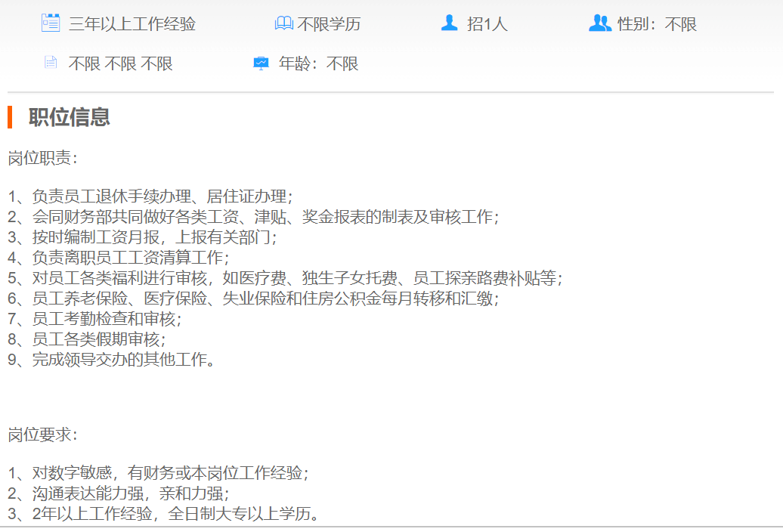The image size is (783, 532).
Task: Click the presentation board icon beside 年龄
Action: pos(261,63)
